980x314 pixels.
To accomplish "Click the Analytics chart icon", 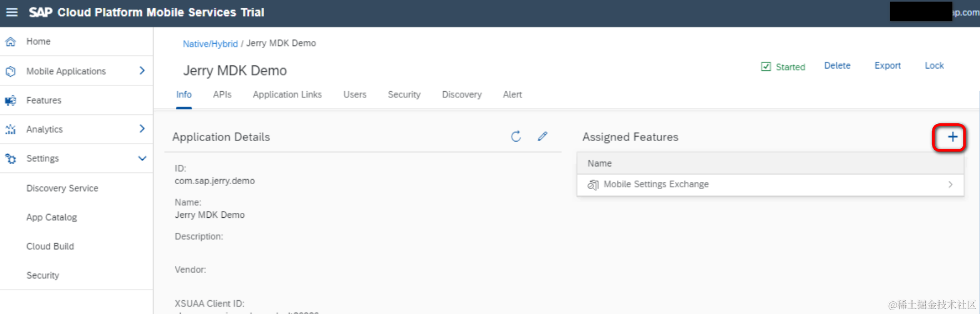I will [x=11, y=129].
